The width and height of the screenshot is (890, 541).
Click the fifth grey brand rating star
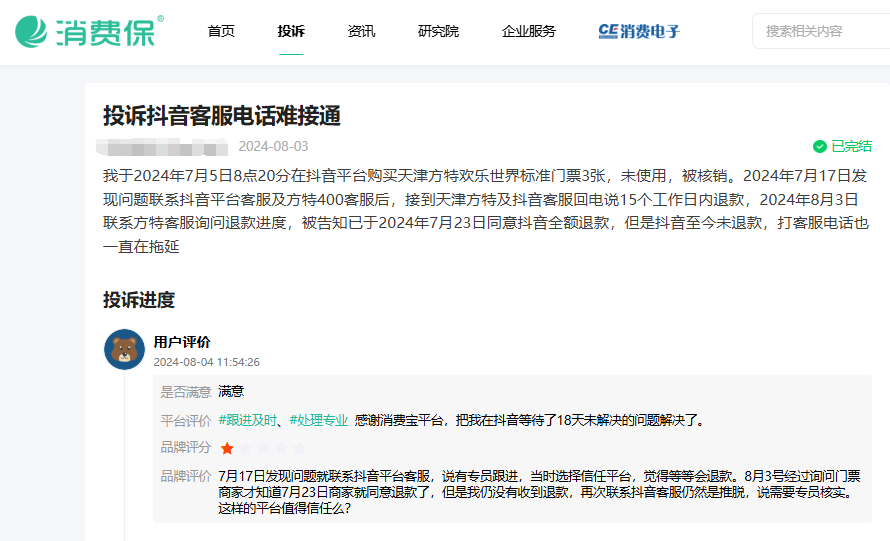298,448
